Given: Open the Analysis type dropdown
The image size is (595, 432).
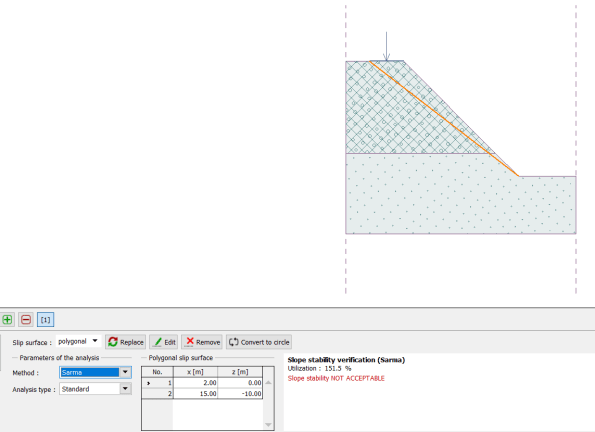Looking at the screenshot, I should 95,389.
